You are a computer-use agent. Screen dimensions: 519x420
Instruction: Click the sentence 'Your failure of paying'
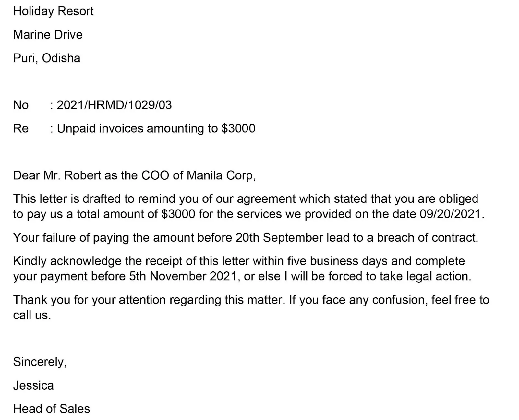246,238
